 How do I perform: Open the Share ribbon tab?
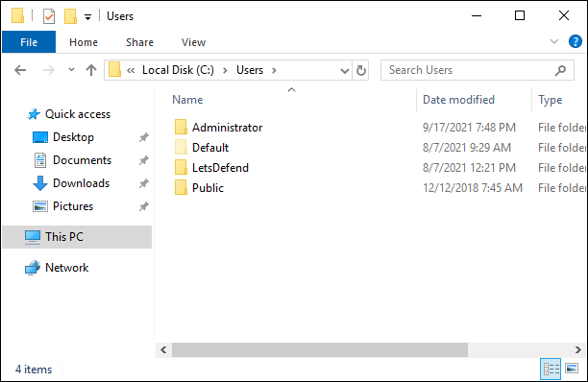[x=139, y=42]
